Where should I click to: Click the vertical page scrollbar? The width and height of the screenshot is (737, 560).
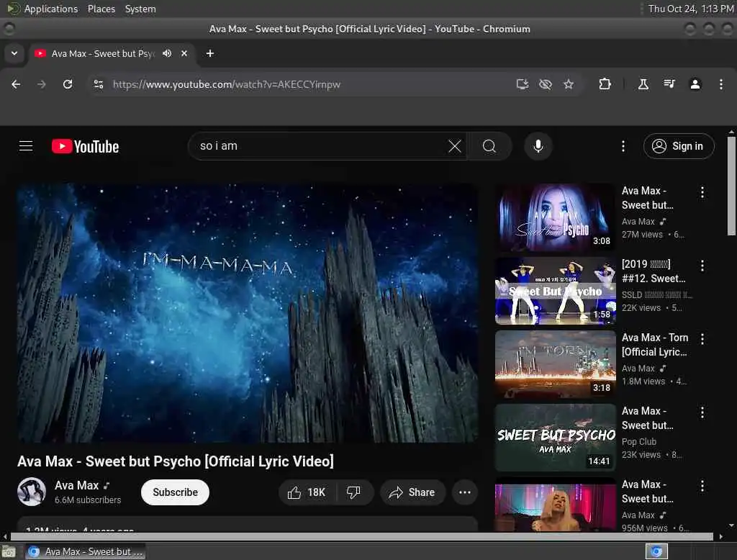click(x=731, y=186)
